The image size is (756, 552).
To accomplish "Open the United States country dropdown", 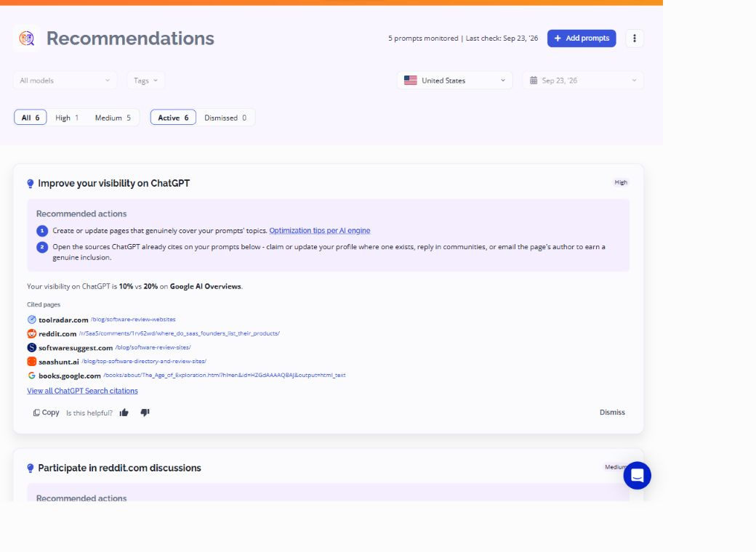I will pos(454,81).
